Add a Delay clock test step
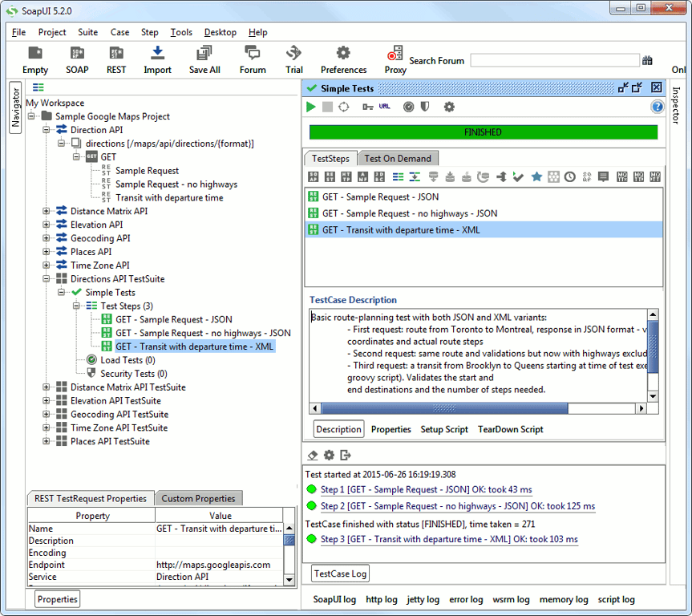 [x=570, y=177]
